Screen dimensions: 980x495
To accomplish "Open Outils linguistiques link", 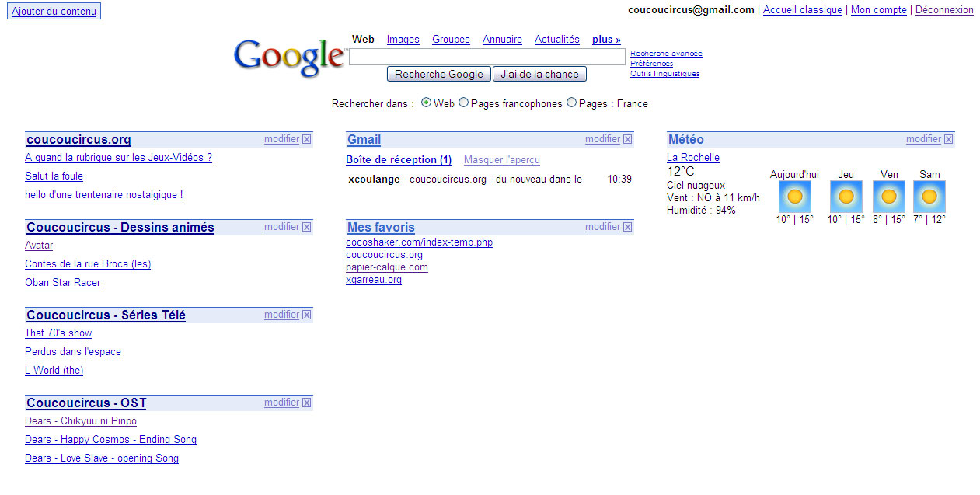I will click(x=664, y=74).
